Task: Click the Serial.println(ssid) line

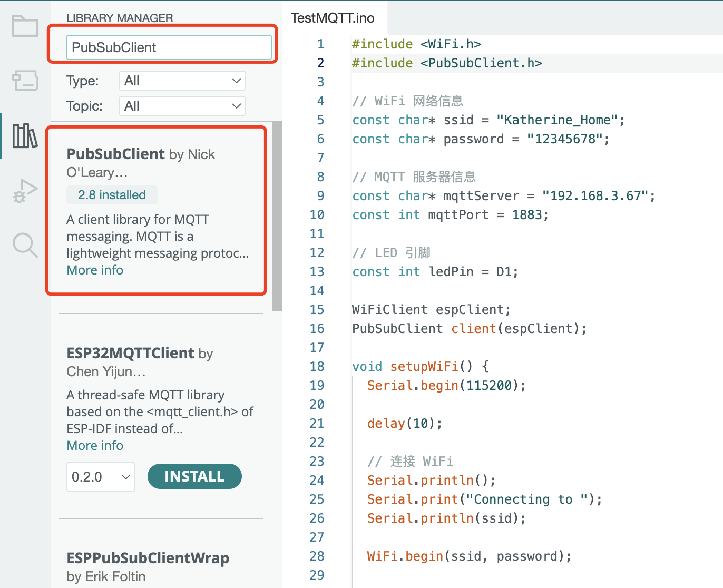Action: coord(446,518)
